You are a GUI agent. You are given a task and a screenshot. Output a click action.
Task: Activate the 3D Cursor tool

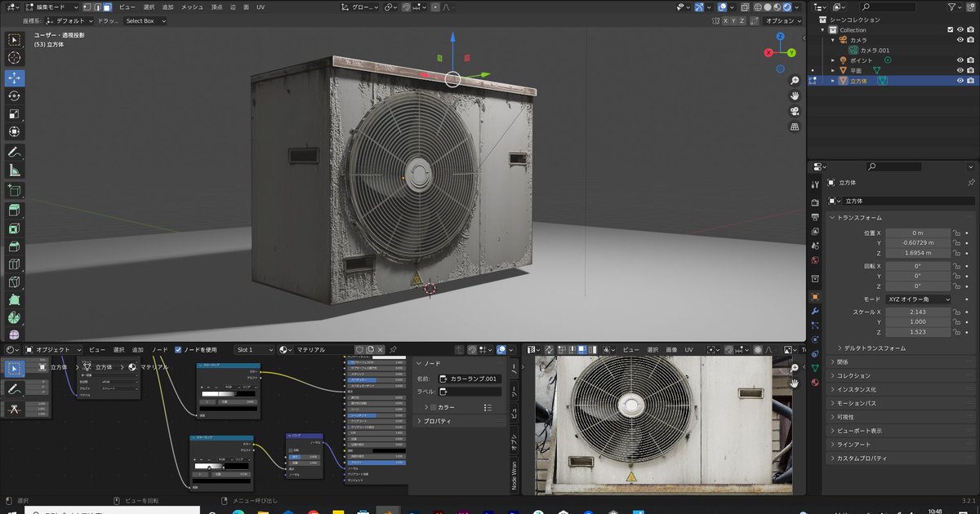pos(15,58)
